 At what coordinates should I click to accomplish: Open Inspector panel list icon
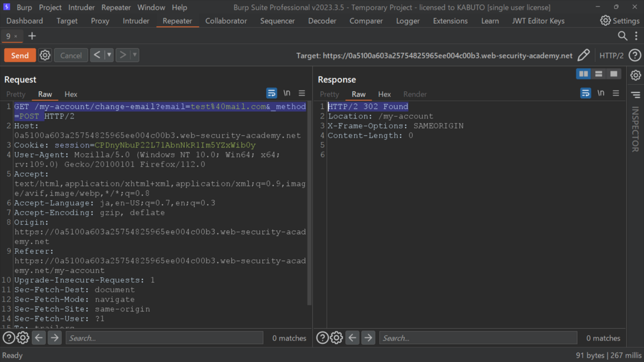tap(635, 95)
